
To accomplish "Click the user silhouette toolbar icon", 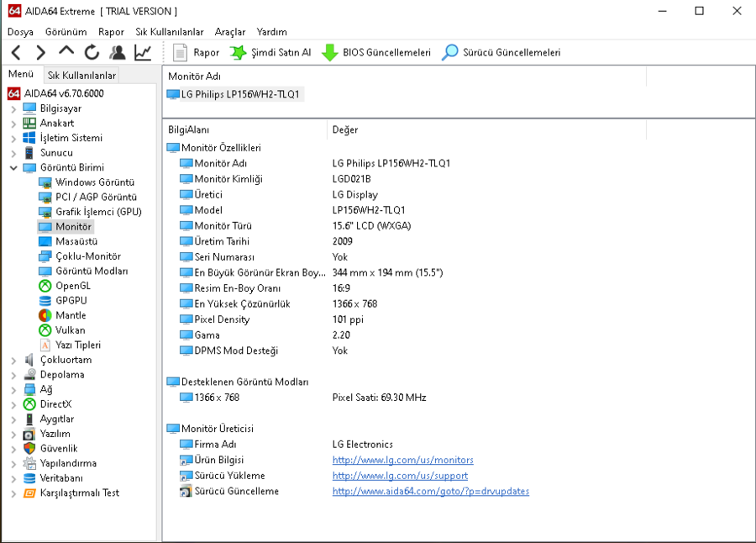I will (117, 52).
